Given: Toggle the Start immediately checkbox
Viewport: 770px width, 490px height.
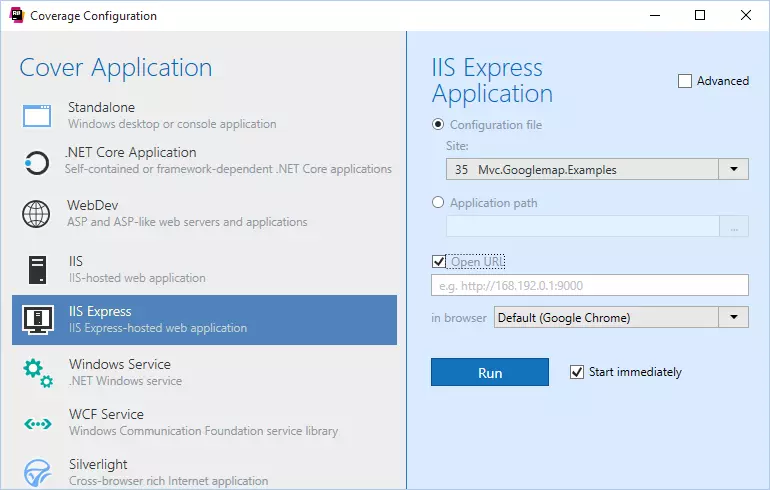Looking at the screenshot, I should 576,372.
